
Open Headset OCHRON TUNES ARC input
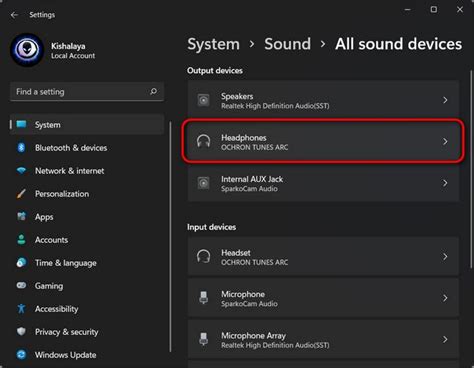[323, 257]
